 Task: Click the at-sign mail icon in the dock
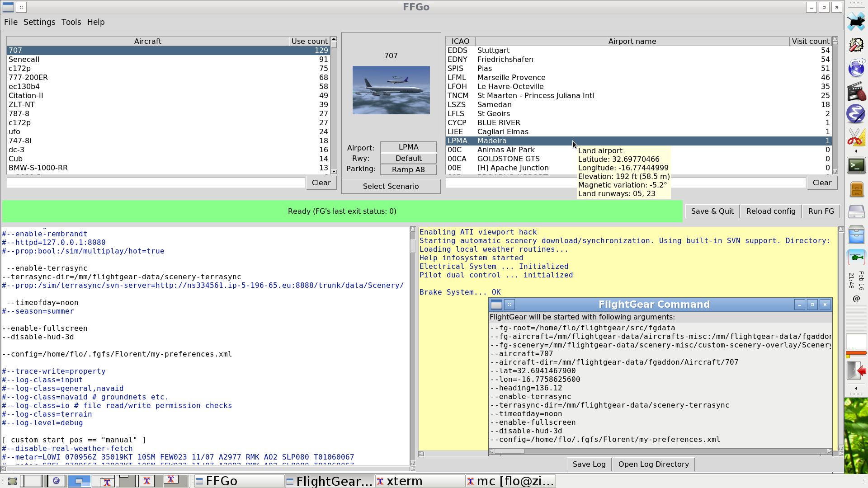856,299
